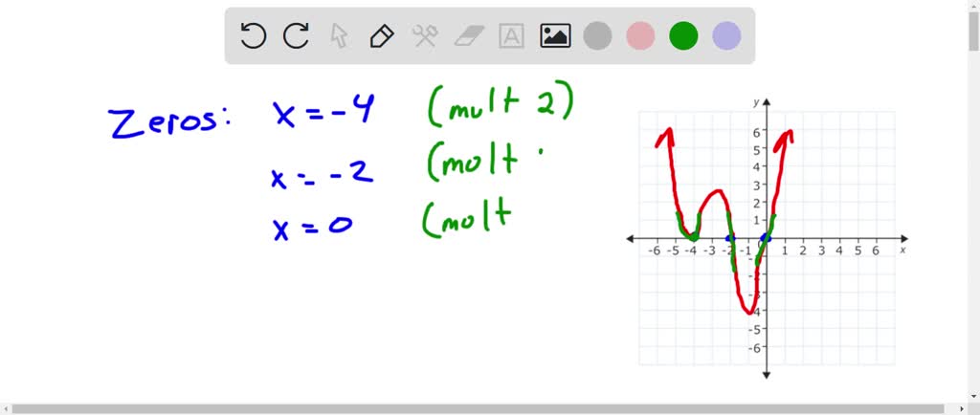Select the text box tool
The image size is (980, 415).
[511, 35]
